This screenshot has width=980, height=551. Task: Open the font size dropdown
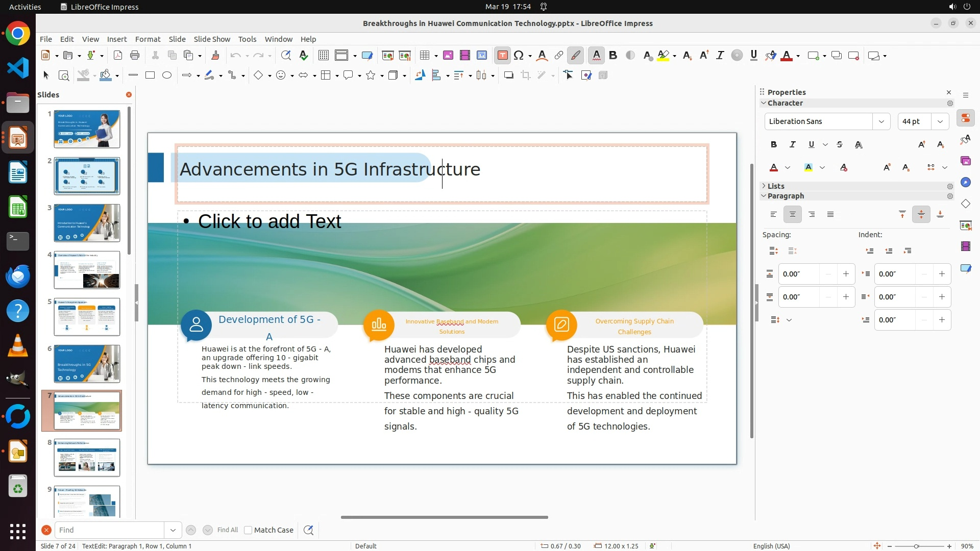click(940, 121)
